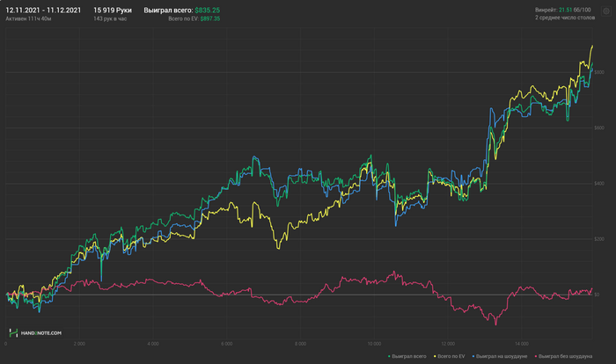The height and width of the screenshot is (364, 616).
Task: Click the '$0' y-axis label
Action: pyautogui.click(x=597, y=295)
